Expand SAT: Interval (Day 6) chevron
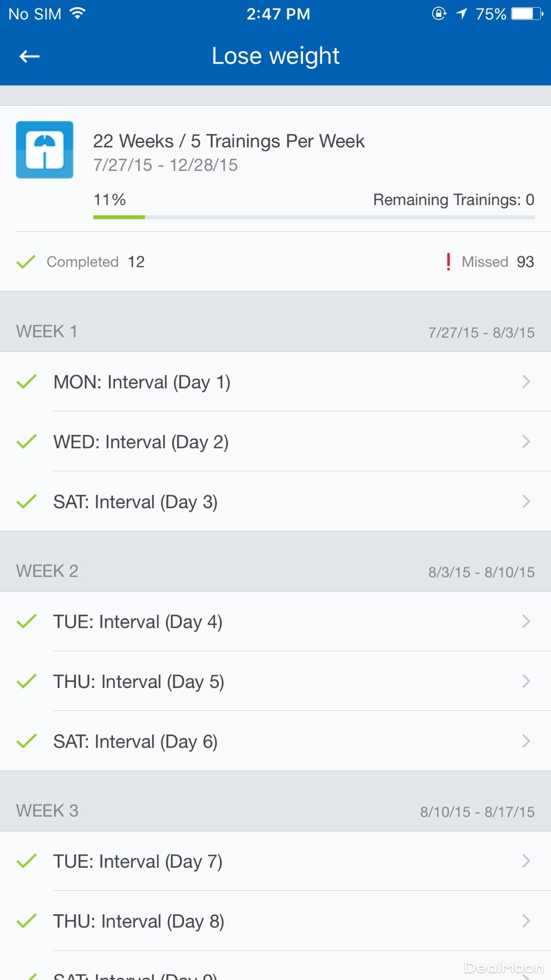551x980 pixels. pos(526,741)
